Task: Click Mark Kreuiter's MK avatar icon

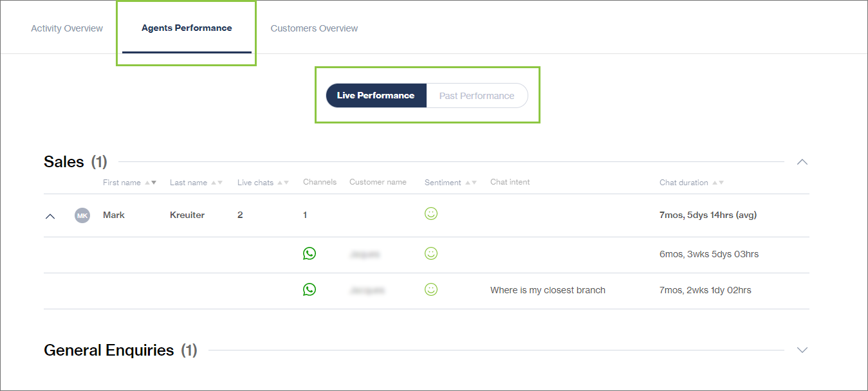Action: point(82,215)
